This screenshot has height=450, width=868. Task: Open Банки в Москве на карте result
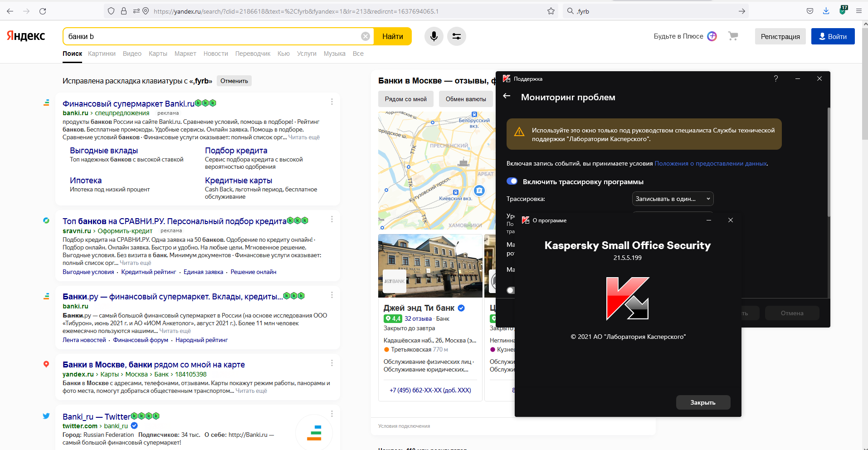coord(154,364)
